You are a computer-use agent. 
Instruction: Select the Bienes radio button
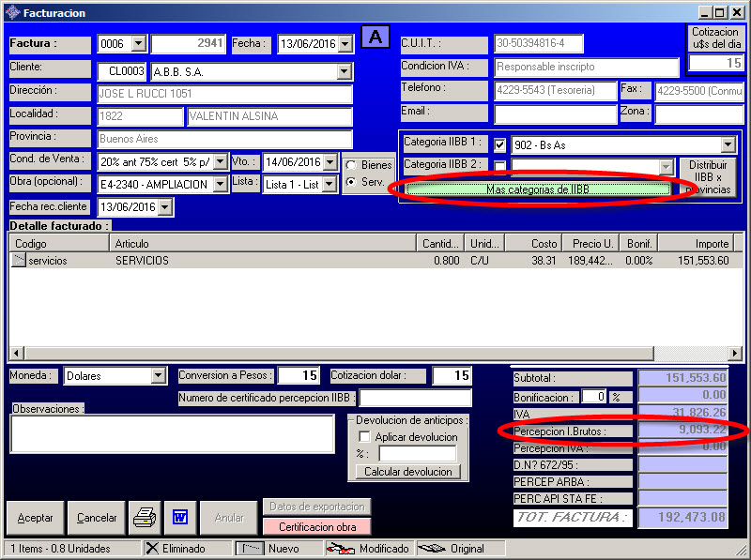point(350,165)
